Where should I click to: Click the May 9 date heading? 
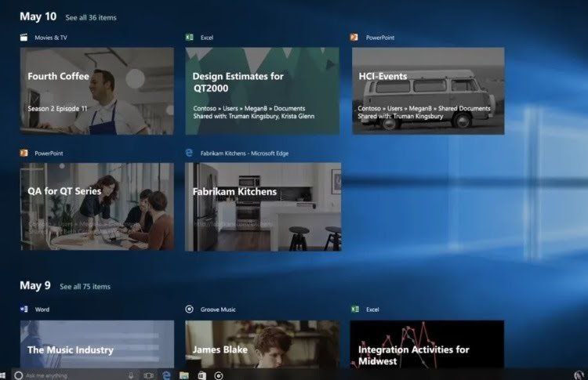pos(34,285)
